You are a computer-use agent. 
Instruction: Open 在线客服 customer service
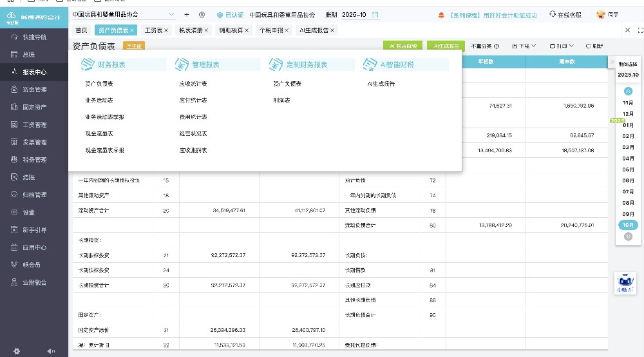point(565,14)
